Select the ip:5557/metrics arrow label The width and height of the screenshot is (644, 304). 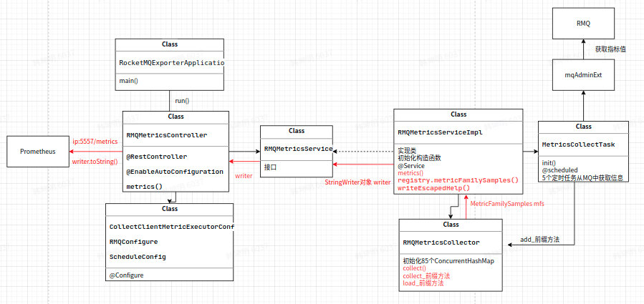coord(95,141)
